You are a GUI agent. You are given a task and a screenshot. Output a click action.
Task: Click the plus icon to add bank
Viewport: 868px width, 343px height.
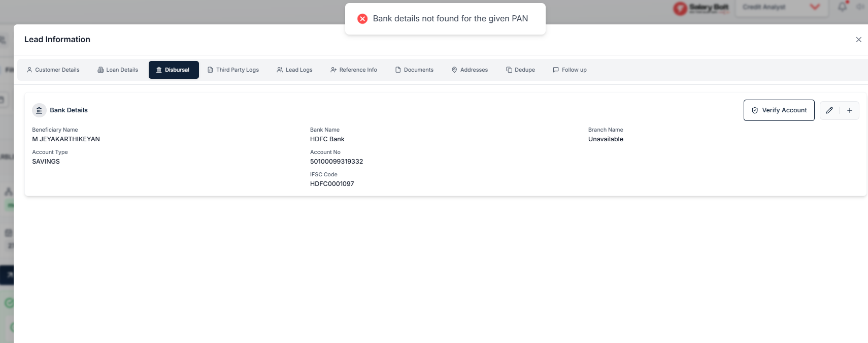850,110
